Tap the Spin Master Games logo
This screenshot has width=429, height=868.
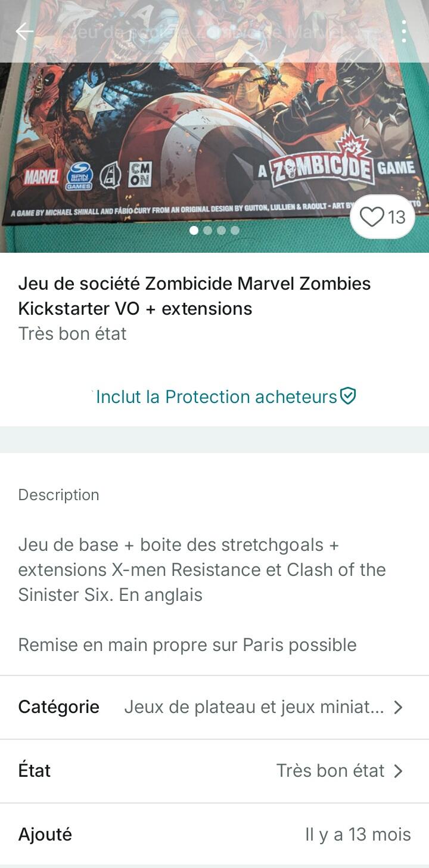tap(79, 176)
